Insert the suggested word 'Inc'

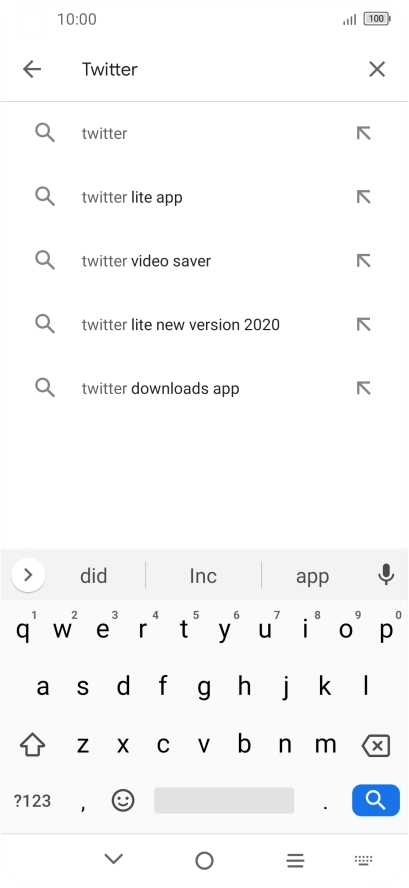203,575
